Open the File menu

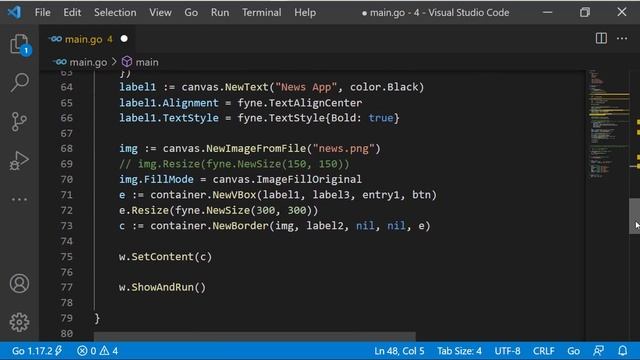point(42,12)
